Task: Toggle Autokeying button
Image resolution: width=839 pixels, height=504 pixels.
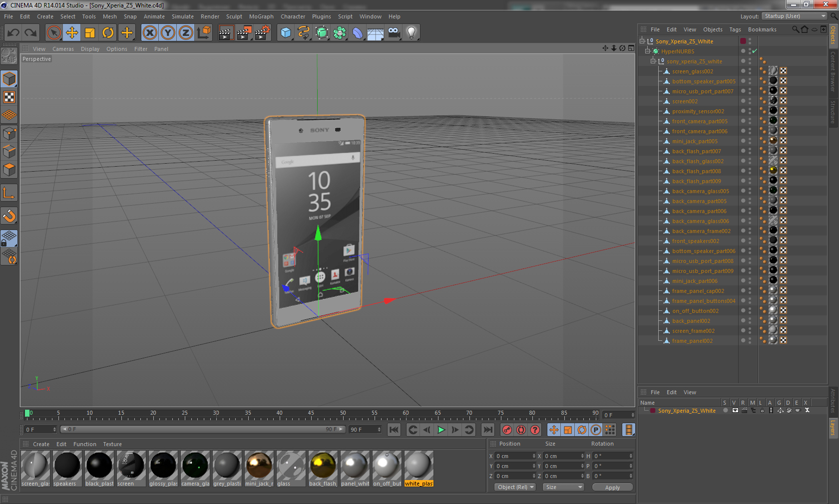Action: click(521, 430)
